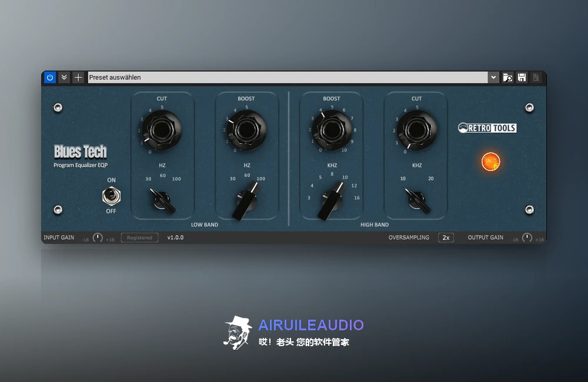
Task: Click the High Band BOOST gain knob
Action: (x=332, y=130)
